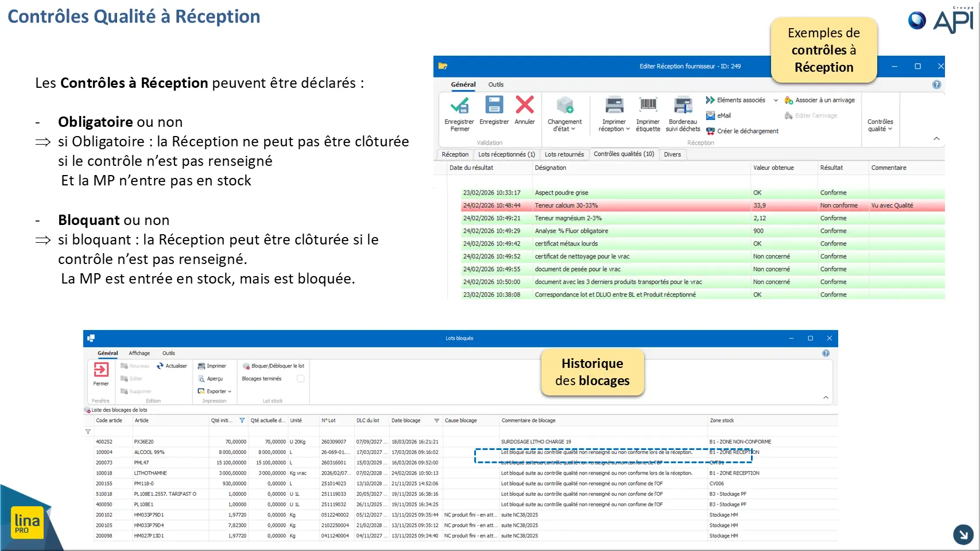Click the Bordereau suivi déchets icon
The width and height of the screenshot is (980, 551).
(x=683, y=106)
